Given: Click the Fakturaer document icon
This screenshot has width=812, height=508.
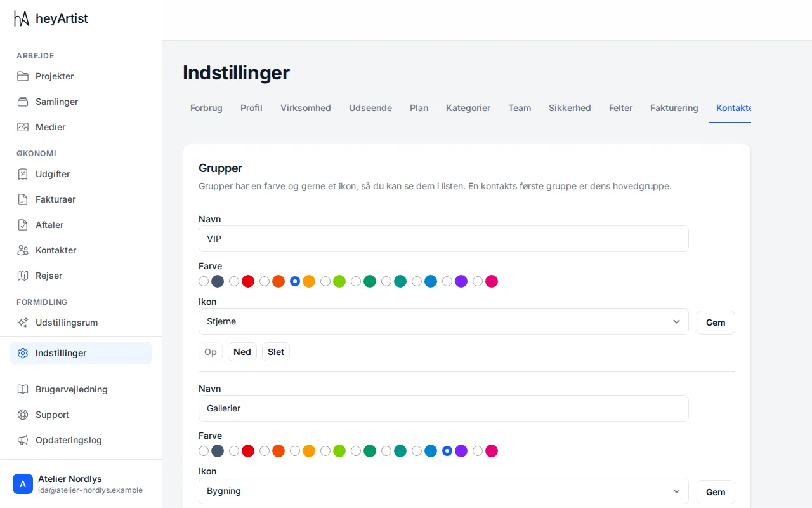Looking at the screenshot, I should tap(23, 199).
